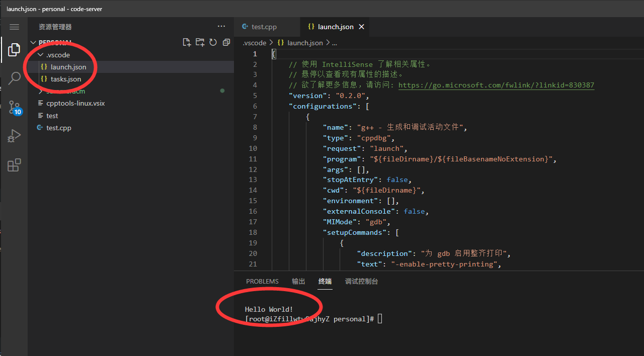Collapse the .vscode folder

click(57, 55)
